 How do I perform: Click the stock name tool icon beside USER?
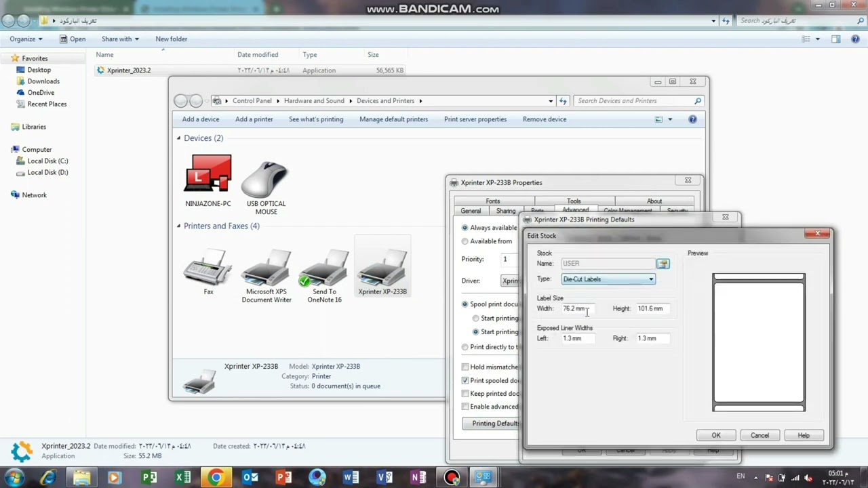(663, 264)
